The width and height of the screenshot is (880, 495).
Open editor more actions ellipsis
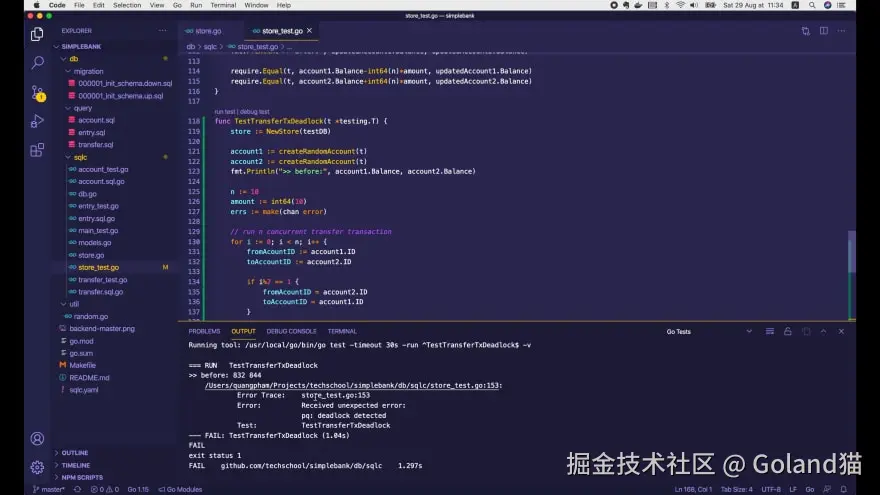coord(841,31)
